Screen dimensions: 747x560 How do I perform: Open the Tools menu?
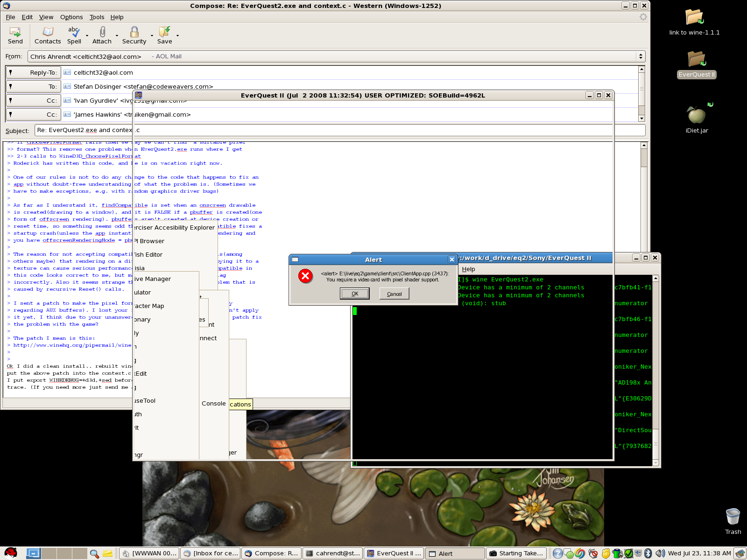click(97, 17)
